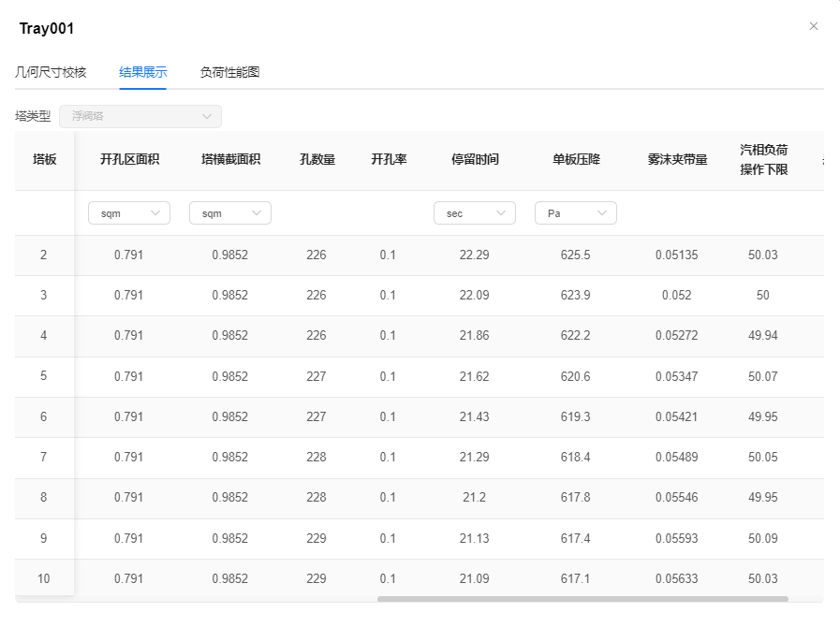
Task: Open the 停留时间 sec unit dropdown
Action: tap(475, 213)
